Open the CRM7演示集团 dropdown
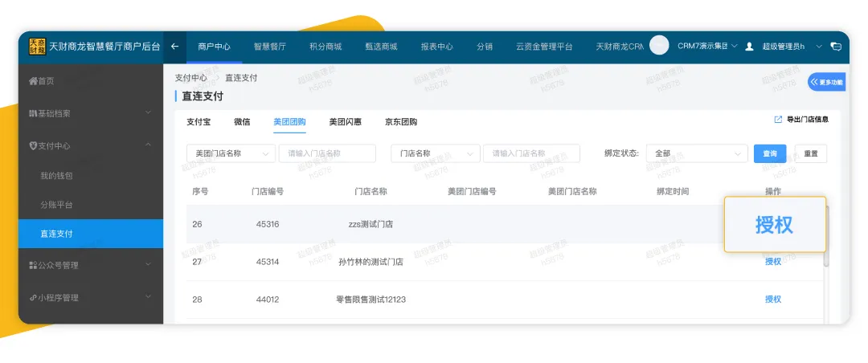Image resolution: width=868 pixels, height=363 pixels. (x=707, y=46)
